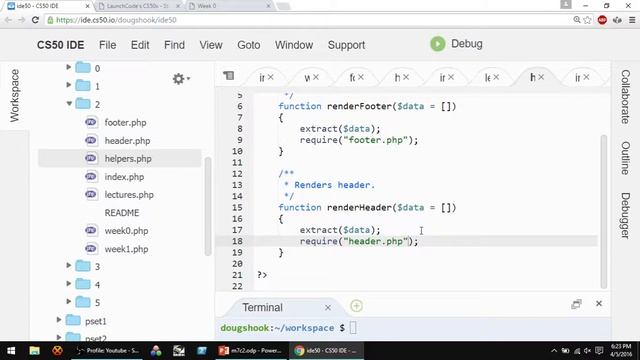Click the folder icon for pset1
This screenshot has height=360, width=640.
coord(73,320)
